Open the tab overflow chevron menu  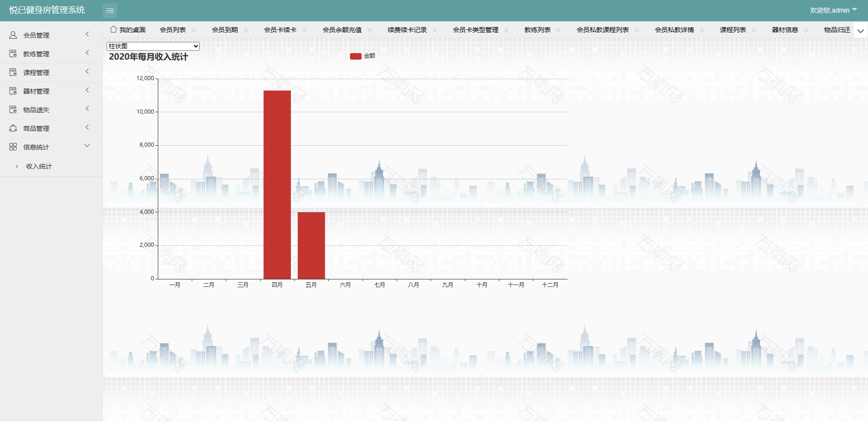coord(861,31)
